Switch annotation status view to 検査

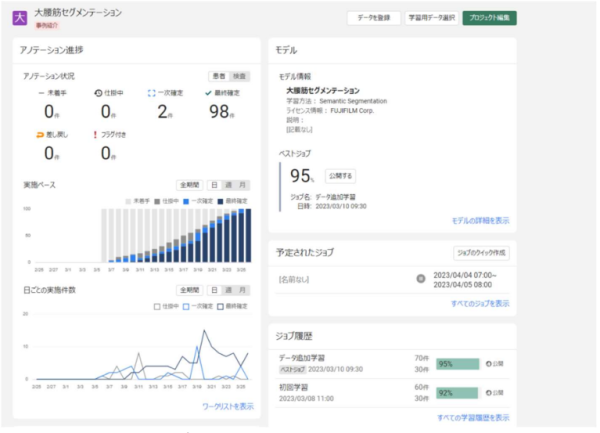click(240, 76)
